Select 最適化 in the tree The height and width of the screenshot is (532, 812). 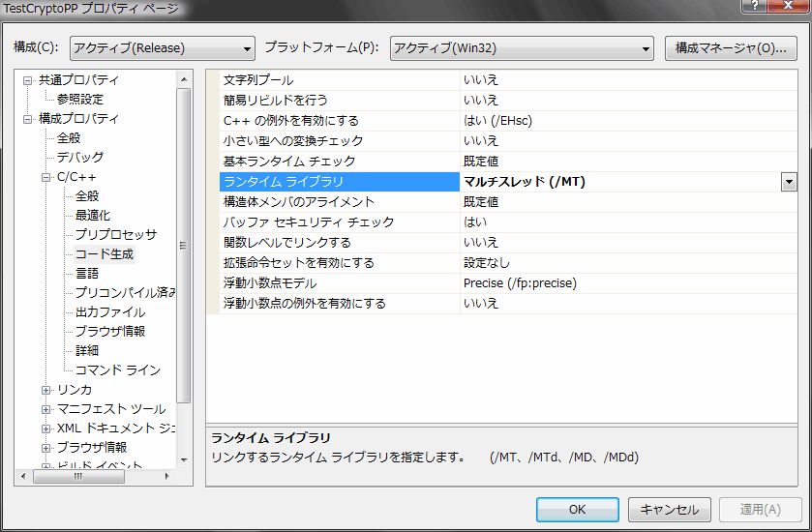[93, 215]
